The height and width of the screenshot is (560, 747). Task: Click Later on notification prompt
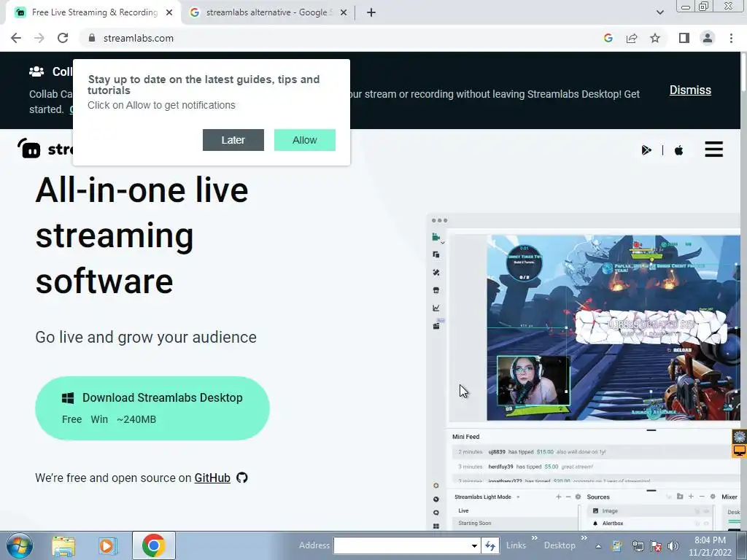point(233,140)
